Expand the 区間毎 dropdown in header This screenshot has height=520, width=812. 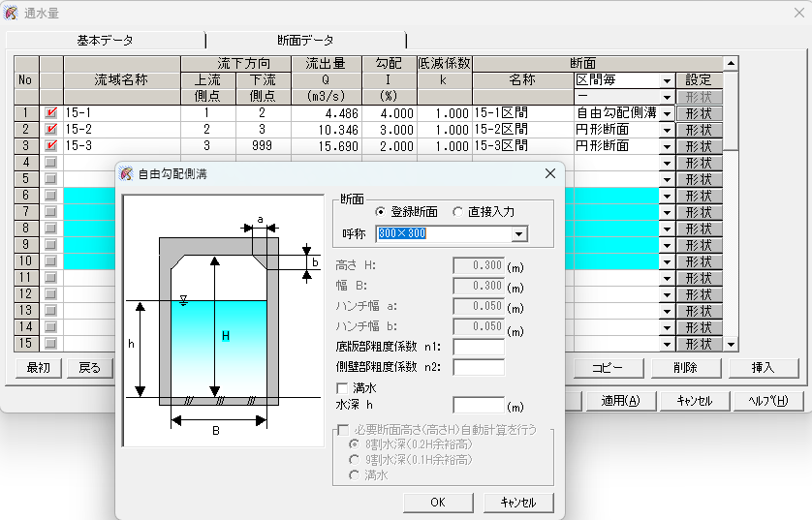[x=667, y=80]
